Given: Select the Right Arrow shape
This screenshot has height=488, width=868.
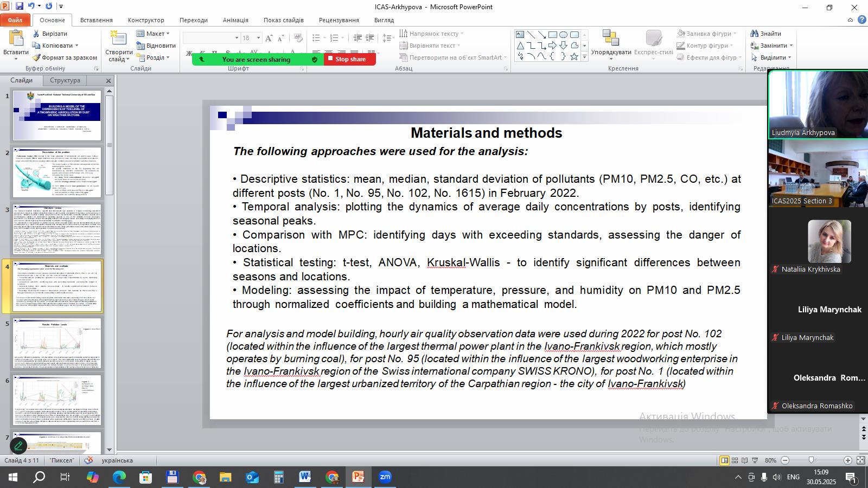Looking at the screenshot, I should pos(552,46).
